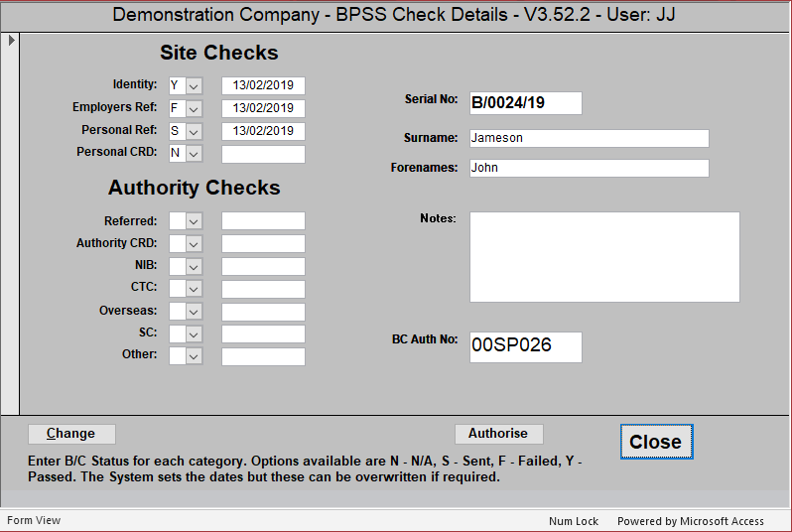This screenshot has width=792, height=532.
Task: Expand the CTC status dropdown
Action: (x=194, y=289)
